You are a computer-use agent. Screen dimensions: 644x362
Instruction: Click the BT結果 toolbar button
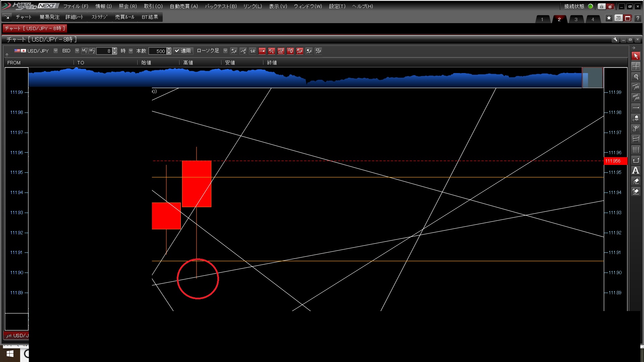(x=150, y=17)
